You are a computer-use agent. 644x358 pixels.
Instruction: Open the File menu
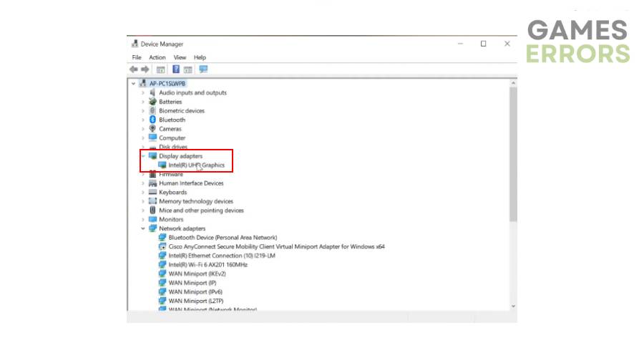(137, 57)
